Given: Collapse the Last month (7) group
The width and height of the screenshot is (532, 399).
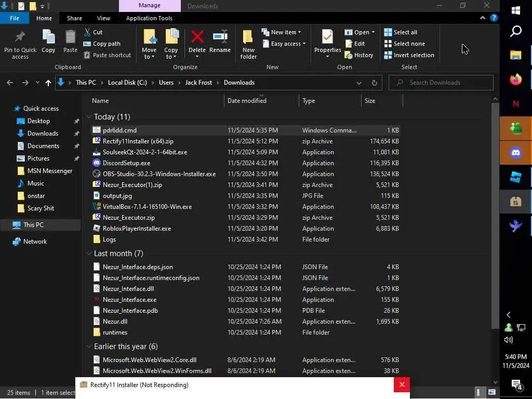Looking at the screenshot, I should click(89, 254).
